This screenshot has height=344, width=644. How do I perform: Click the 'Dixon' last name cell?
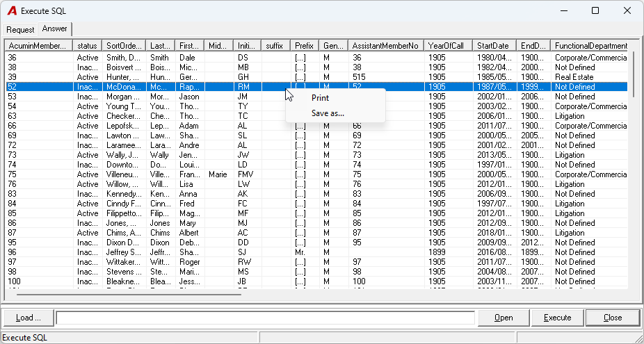pos(161,243)
